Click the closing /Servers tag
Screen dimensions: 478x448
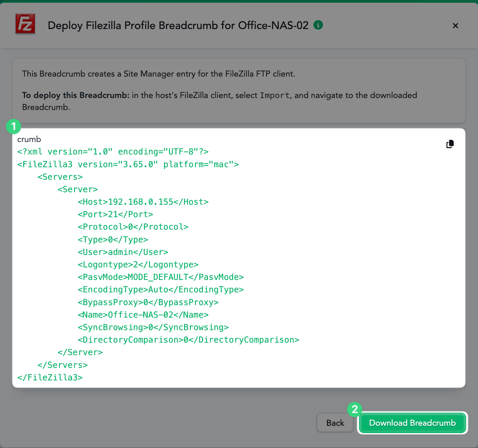click(62, 365)
